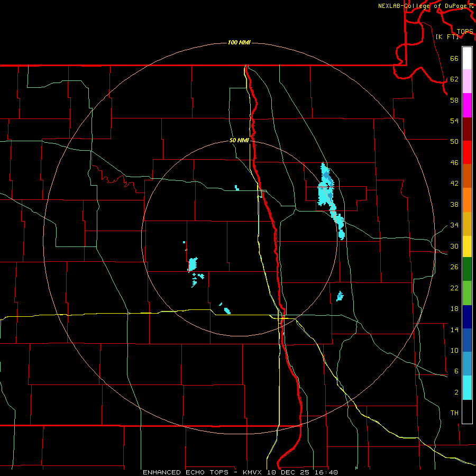The height and width of the screenshot is (476, 476).
Task: Click the white swatch in the tops legend
Action: pyautogui.click(x=467, y=58)
